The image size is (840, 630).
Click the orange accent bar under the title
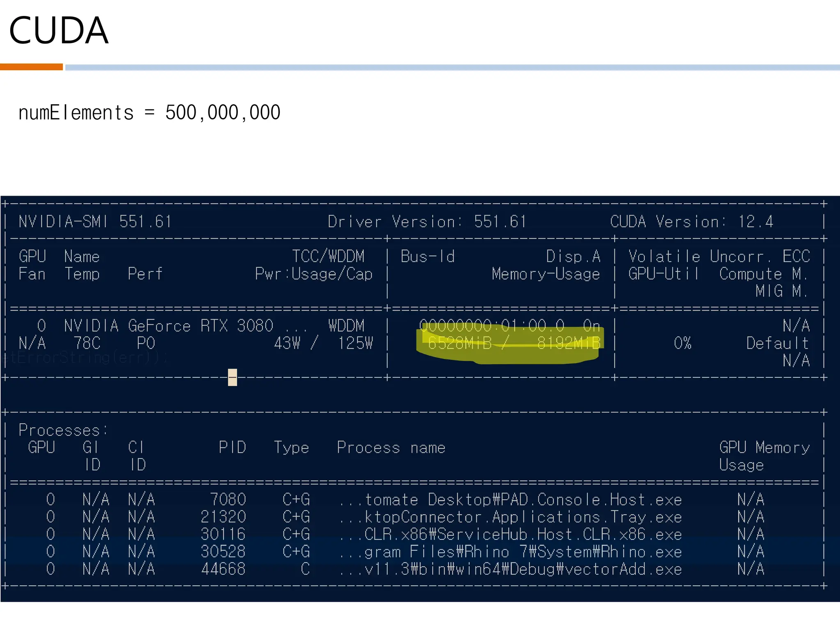coord(31,67)
